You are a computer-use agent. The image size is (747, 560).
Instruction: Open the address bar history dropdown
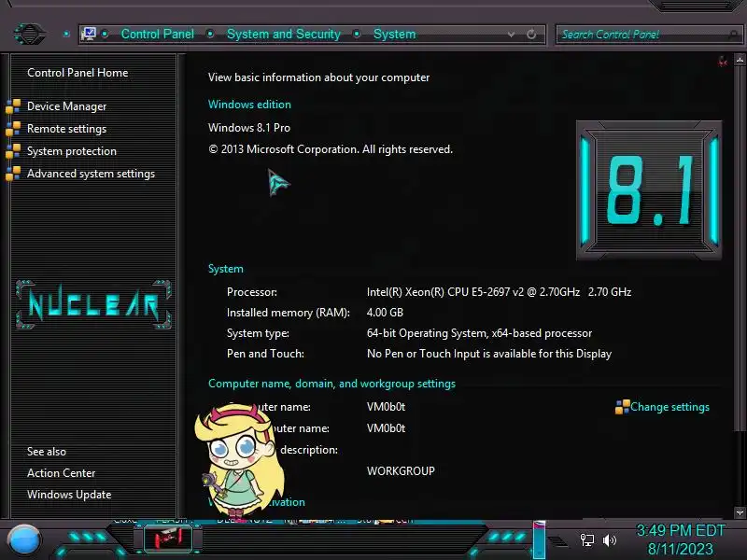(x=511, y=35)
